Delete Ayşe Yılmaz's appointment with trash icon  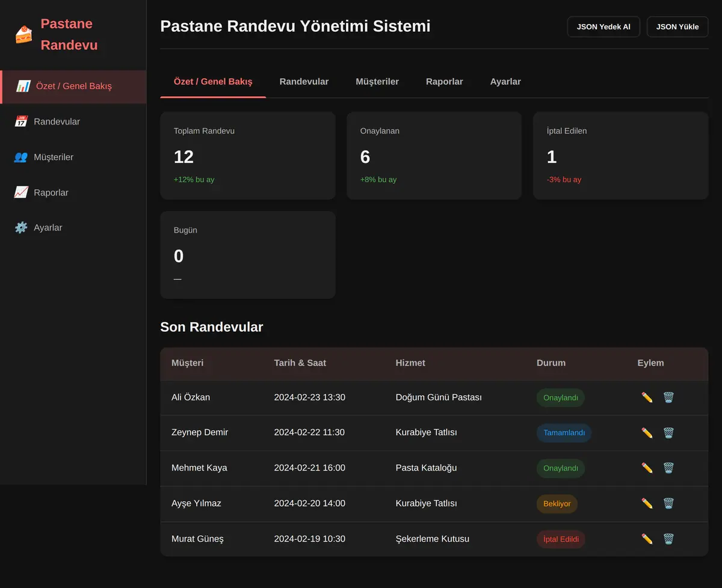click(668, 503)
